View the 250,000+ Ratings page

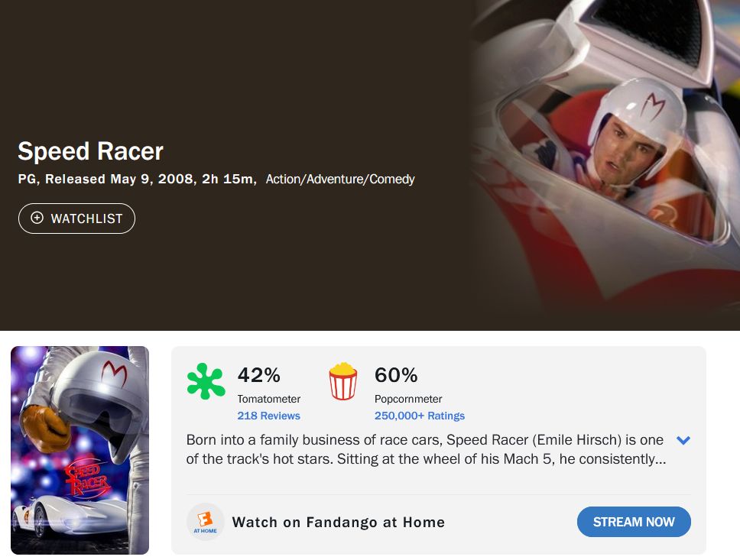(419, 416)
